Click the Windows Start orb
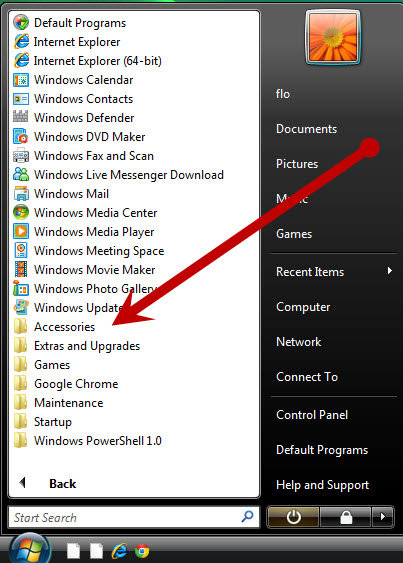Image resolution: width=403 pixels, height=563 pixels. (30, 549)
